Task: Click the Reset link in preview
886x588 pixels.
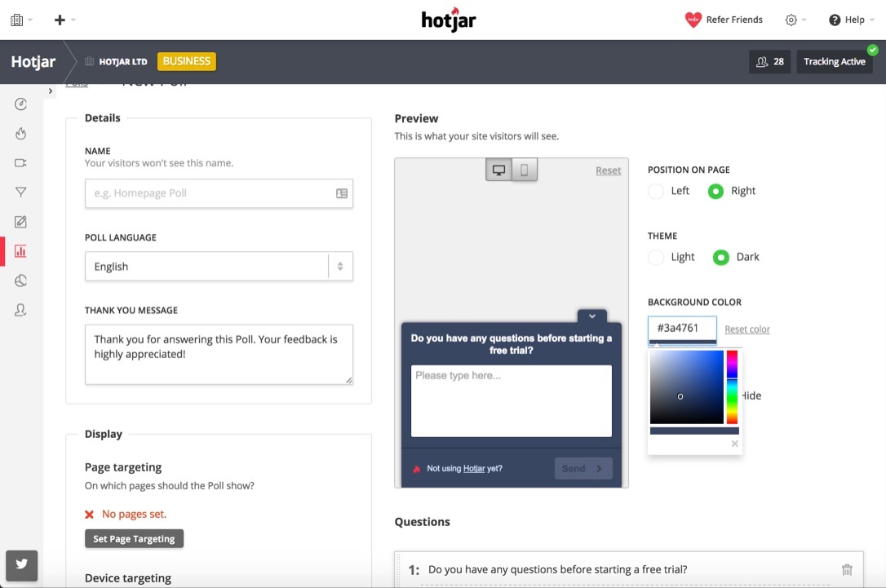Action: [608, 170]
